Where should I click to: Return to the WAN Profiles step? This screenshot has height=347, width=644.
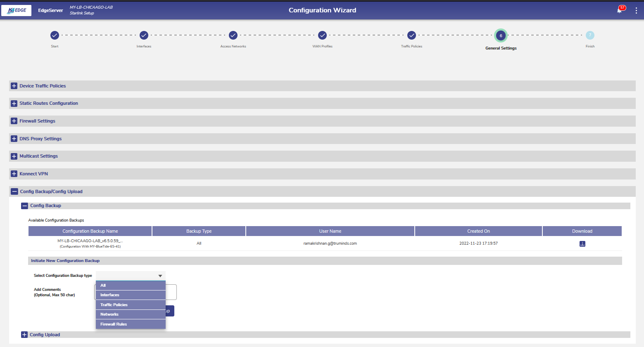(x=322, y=35)
